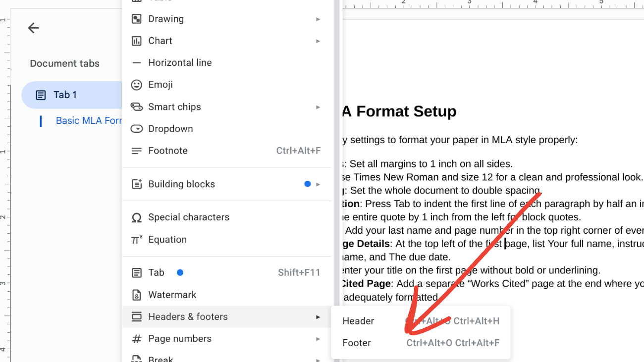The height and width of the screenshot is (362, 644).
Task: Expand the Headers & footers submenu arrow
Action: [x=318, y=316]
